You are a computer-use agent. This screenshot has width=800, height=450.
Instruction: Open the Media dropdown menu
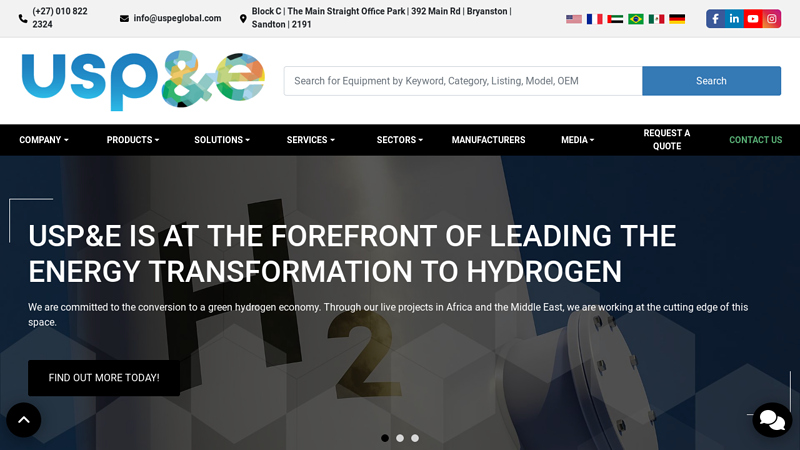(578, 140)
